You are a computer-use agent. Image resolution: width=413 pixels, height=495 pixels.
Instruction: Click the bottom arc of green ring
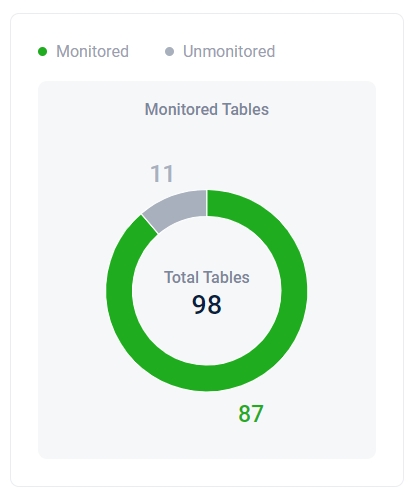[207, 378]
